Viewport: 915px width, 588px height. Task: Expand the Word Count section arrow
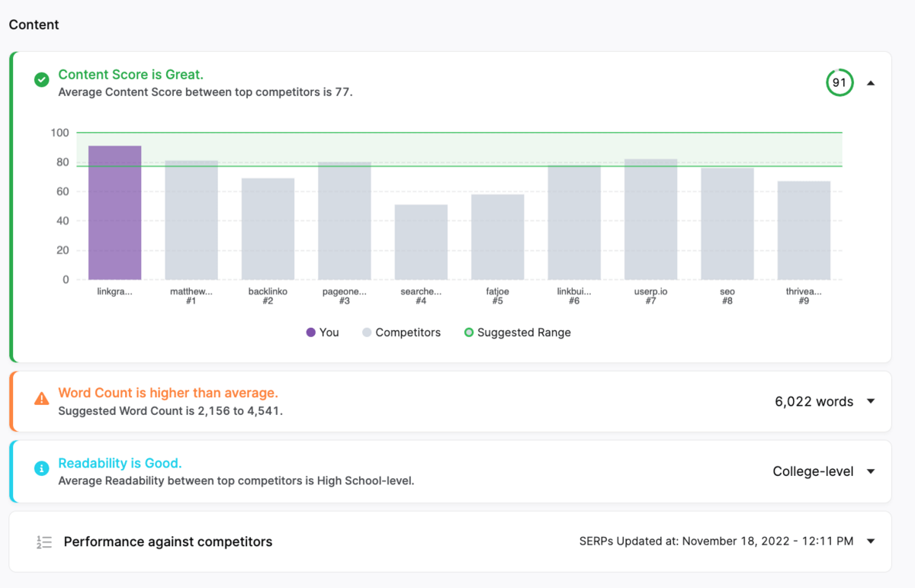[871, 401]
